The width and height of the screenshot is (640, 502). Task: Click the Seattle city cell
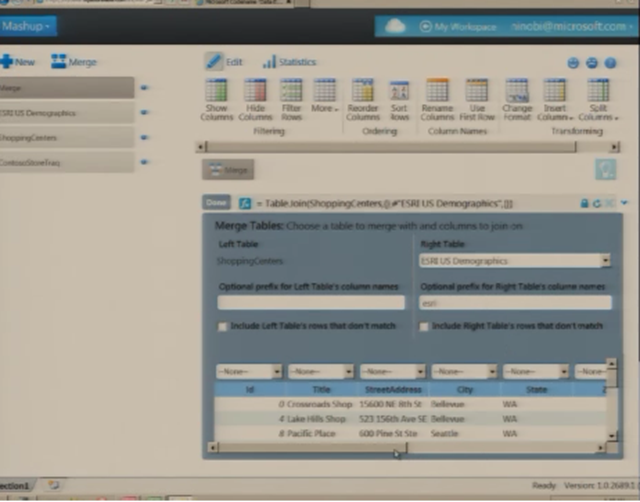444,434
